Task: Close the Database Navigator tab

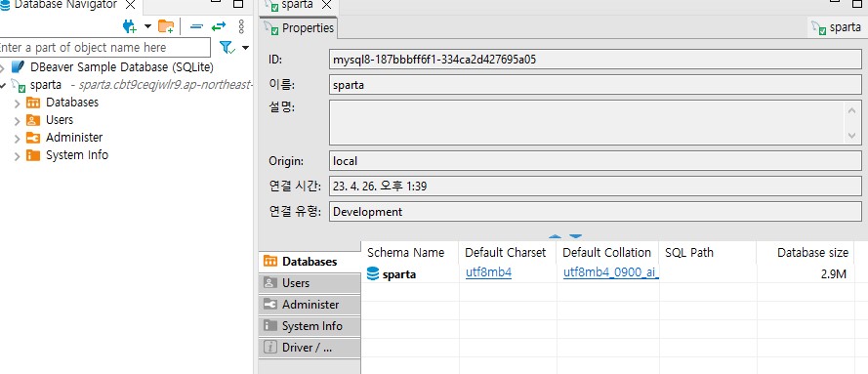Action: point(130,5)
